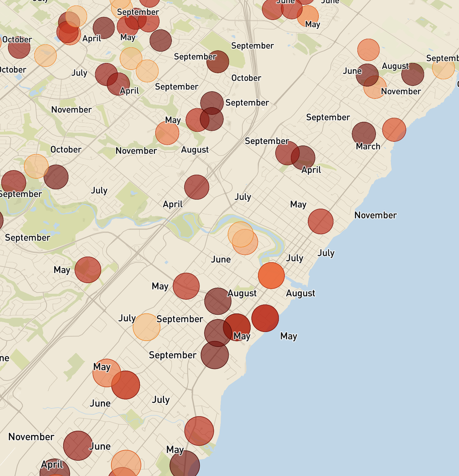Click the September label near the lake
The width and height of the screenshot is (459, 476).
pyautogui.click(x=328, y=117)
